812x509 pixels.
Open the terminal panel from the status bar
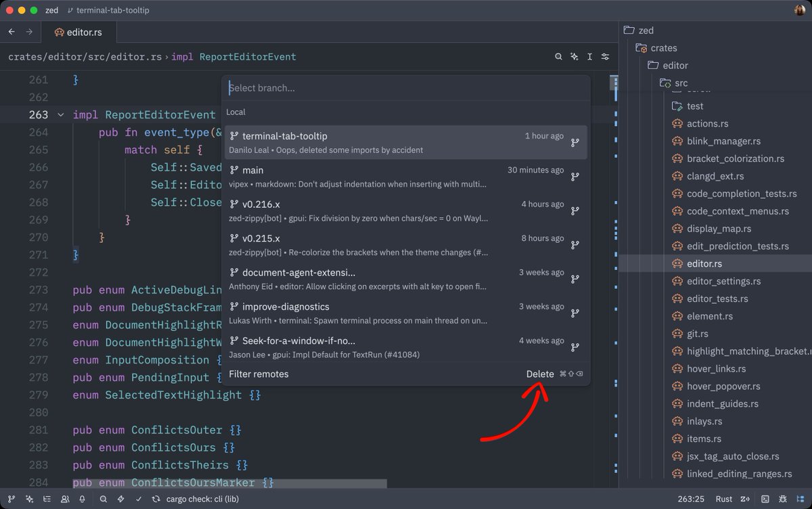(x=765, y=499)
